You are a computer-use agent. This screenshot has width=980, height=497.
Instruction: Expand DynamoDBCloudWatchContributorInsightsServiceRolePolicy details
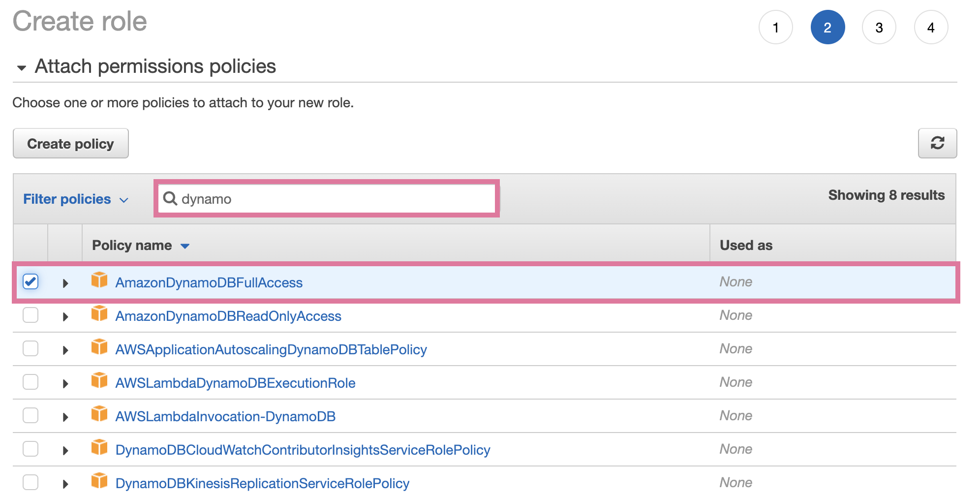(x=65, y=451)
